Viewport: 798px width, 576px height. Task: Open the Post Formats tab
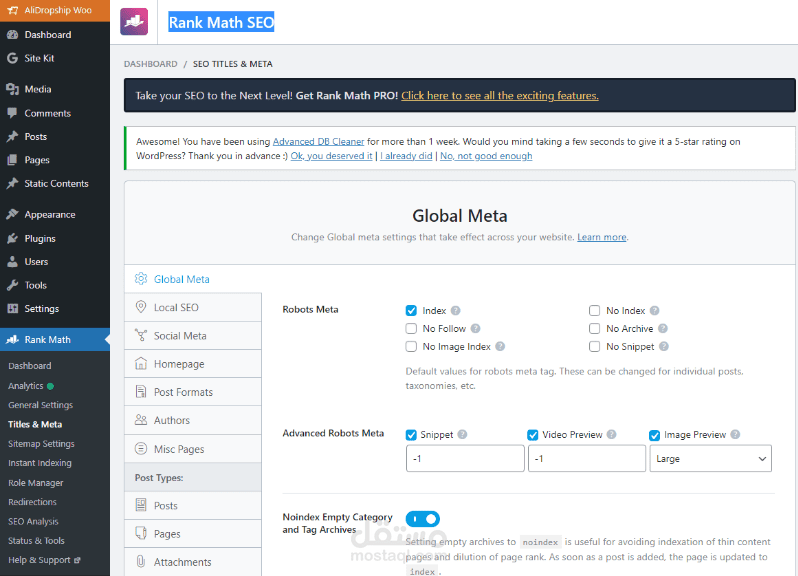pos(193,392)
